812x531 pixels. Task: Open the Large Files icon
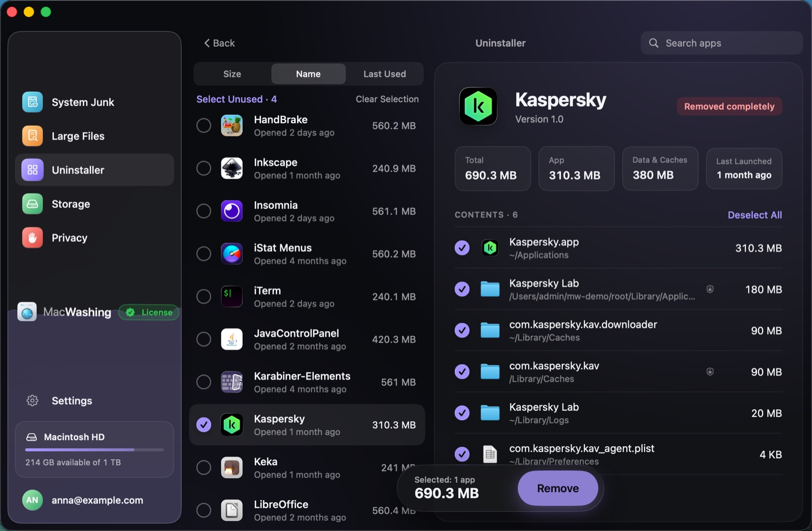[x=32, y=136]
